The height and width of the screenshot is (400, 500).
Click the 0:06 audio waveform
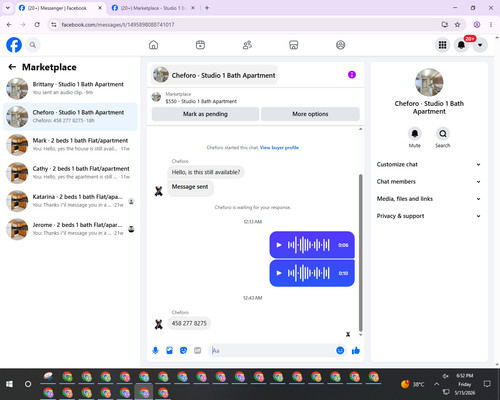point(309,245)
